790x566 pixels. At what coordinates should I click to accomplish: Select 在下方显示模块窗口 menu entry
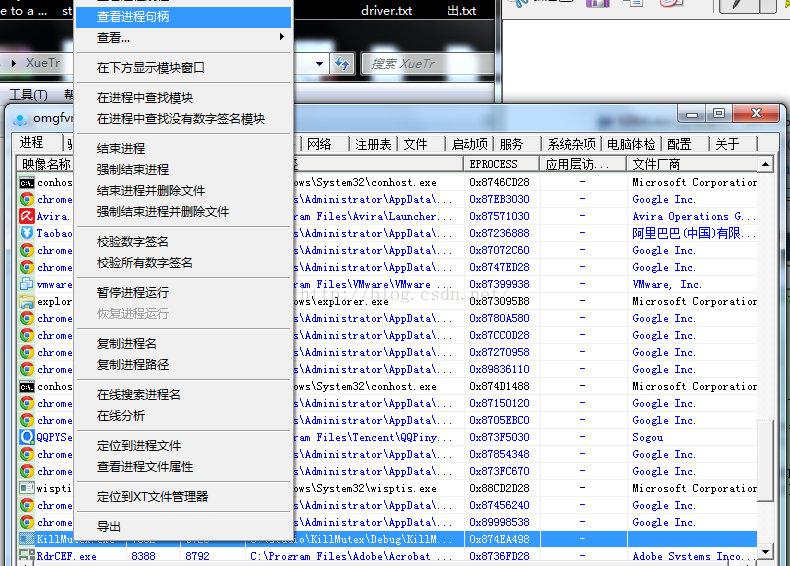183,68
